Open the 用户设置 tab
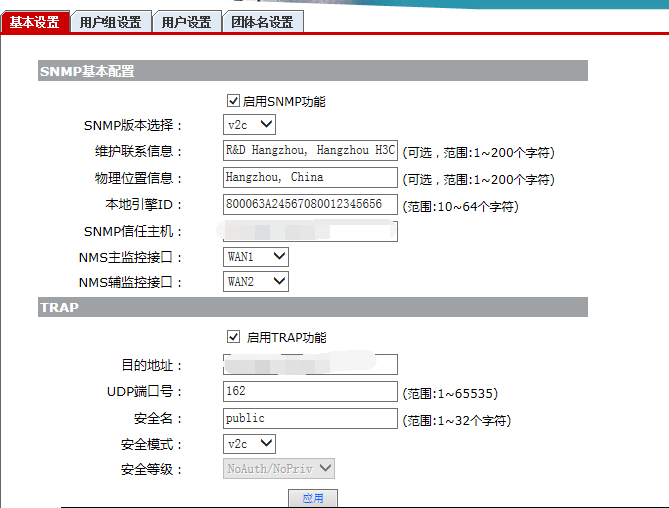Viewport: 669px width, 508px height. point(186,22)
